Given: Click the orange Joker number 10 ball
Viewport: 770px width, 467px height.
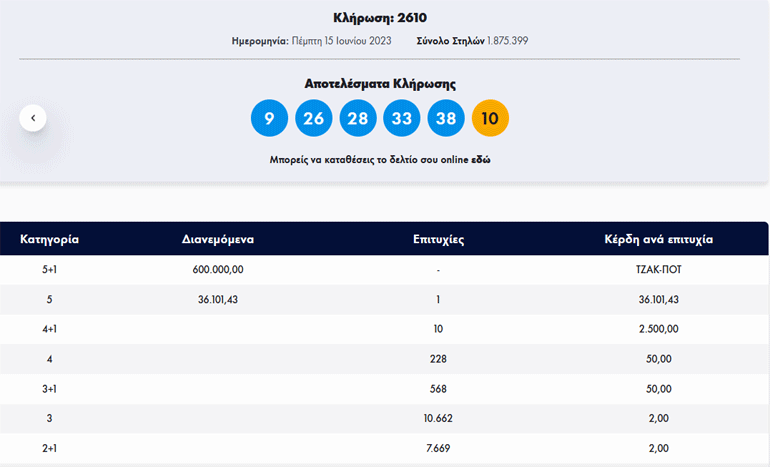Looking at the screenshot, I should click(490, 119).
